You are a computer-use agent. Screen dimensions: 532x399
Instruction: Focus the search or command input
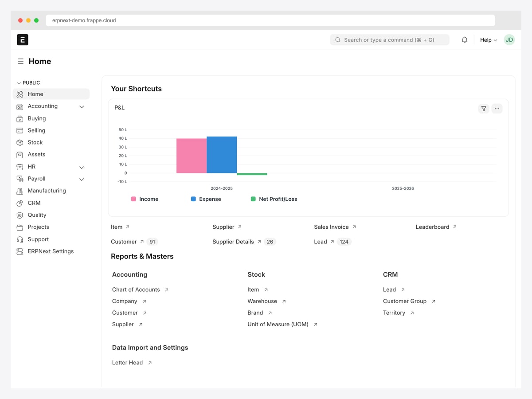click(x=390, y=40)
